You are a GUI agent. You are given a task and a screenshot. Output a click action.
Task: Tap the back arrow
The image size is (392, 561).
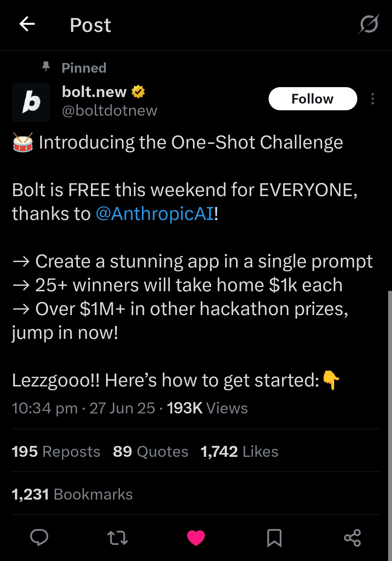click(x=27, y=24)
